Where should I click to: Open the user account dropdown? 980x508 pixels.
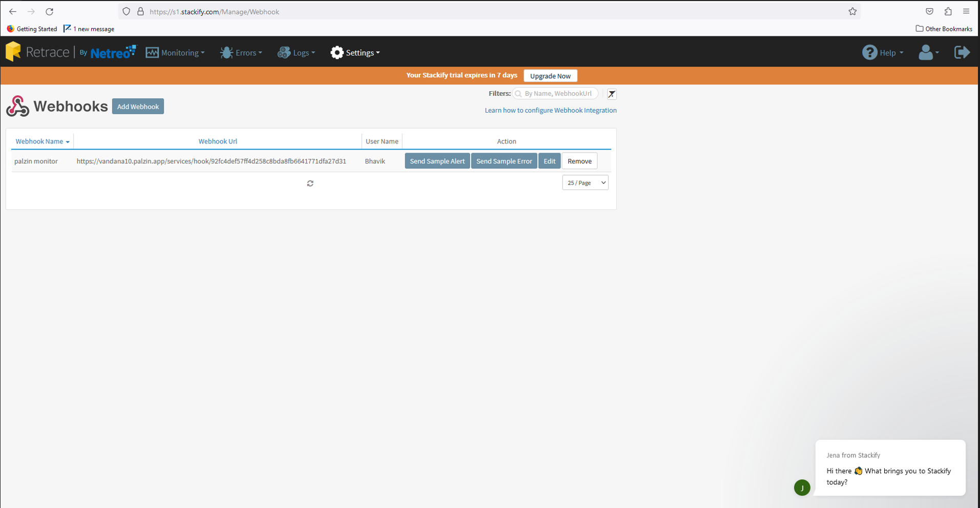928,52
